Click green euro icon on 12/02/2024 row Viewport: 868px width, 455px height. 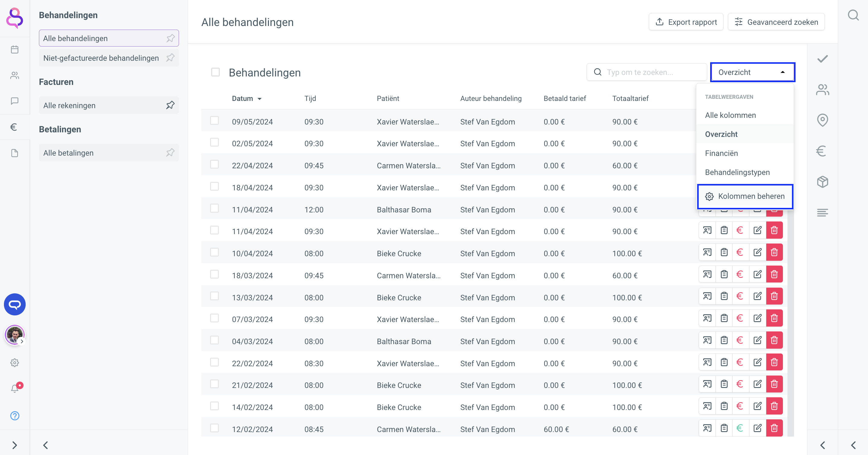point(740,428)
